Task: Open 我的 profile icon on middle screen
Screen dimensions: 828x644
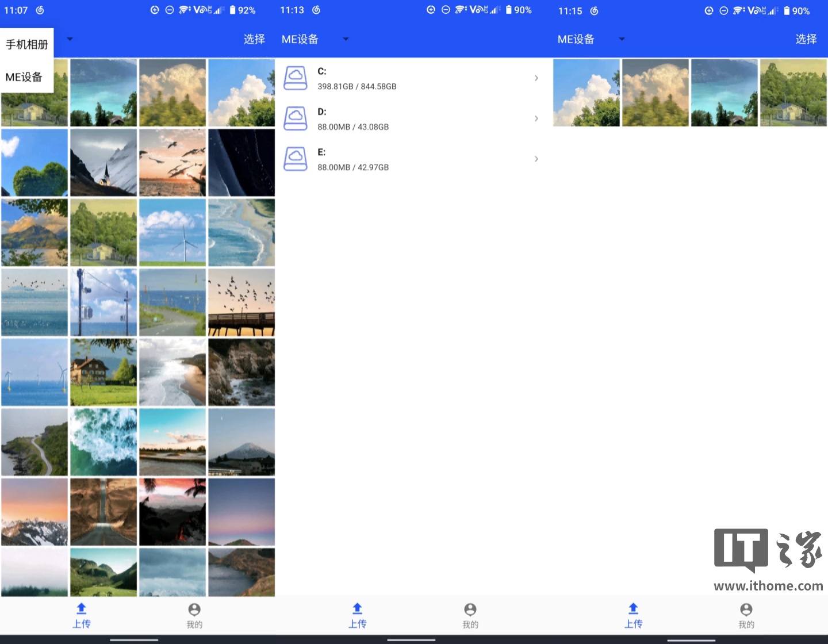Action: pos(470,609)
